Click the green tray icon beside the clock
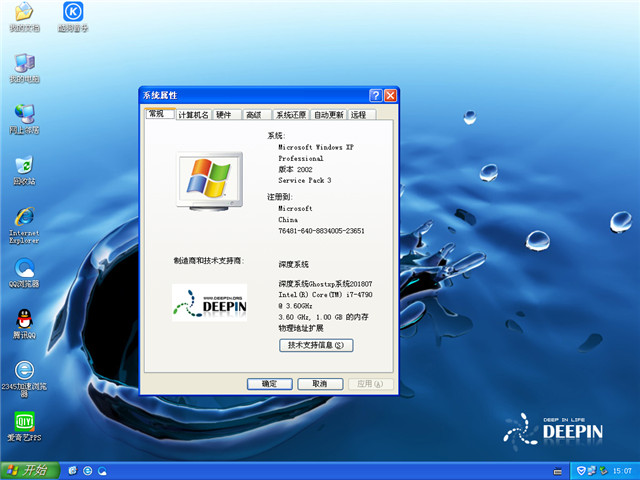The image size is (640, 480). (x=603, y=471)
